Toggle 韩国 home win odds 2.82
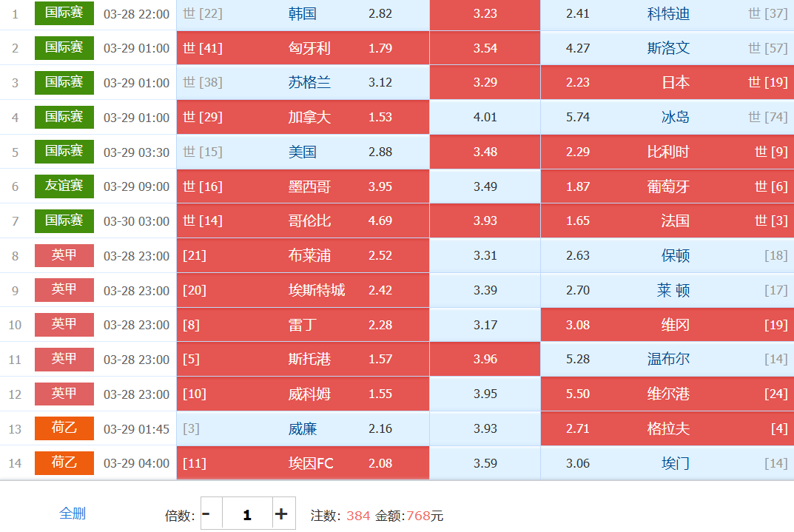The width and height of the screenshot is (794, 532). [303, 13]
